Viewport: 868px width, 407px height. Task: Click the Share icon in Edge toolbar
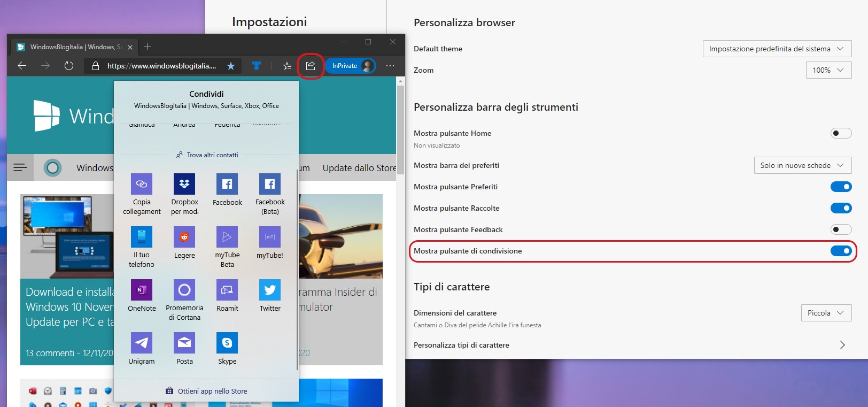311,66
